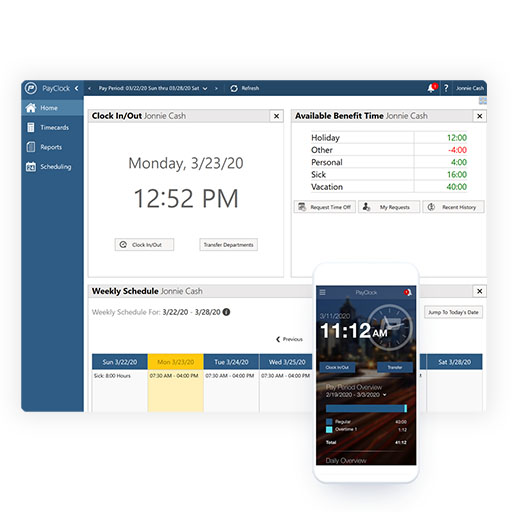
Task: Tap the phone notification bell icon
Action: pyautogui.click(x=408, y=292)
